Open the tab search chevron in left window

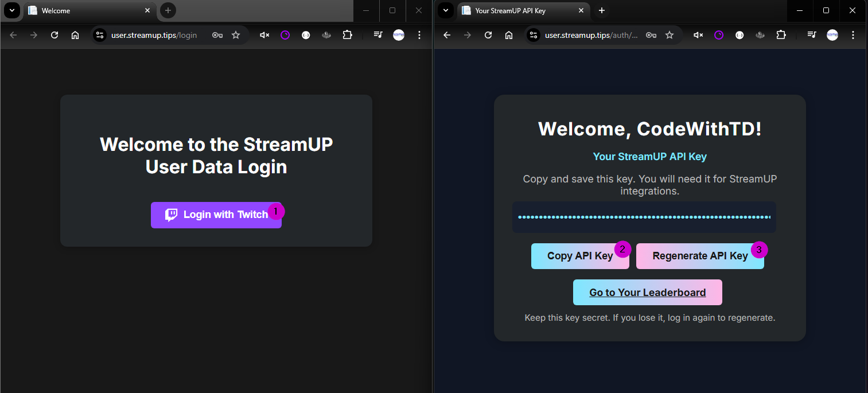pos(11,10)
